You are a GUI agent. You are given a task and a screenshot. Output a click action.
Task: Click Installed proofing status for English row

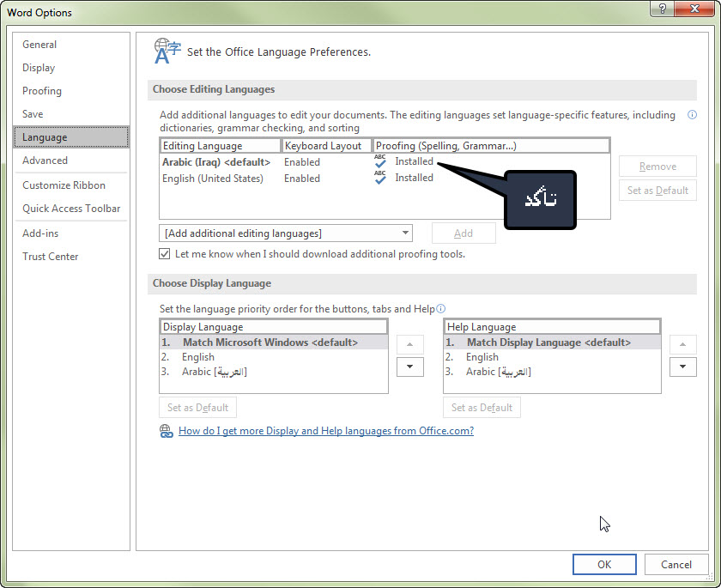pyautogui.click(x=414, y=178)
